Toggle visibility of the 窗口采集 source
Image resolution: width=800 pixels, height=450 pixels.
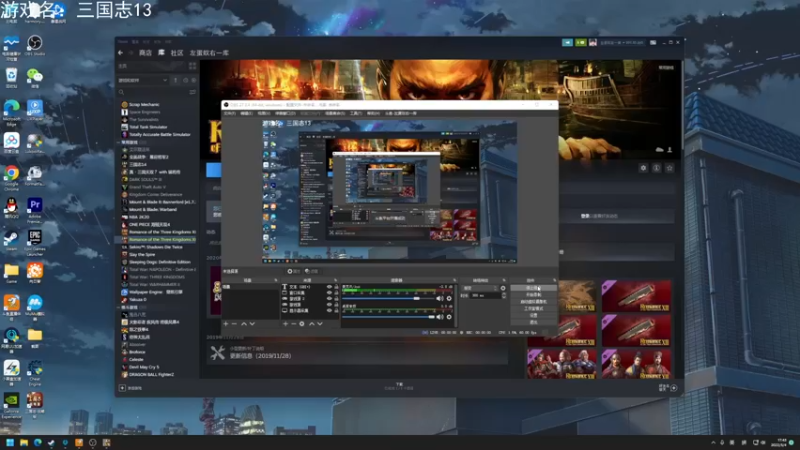coord(329,293)
